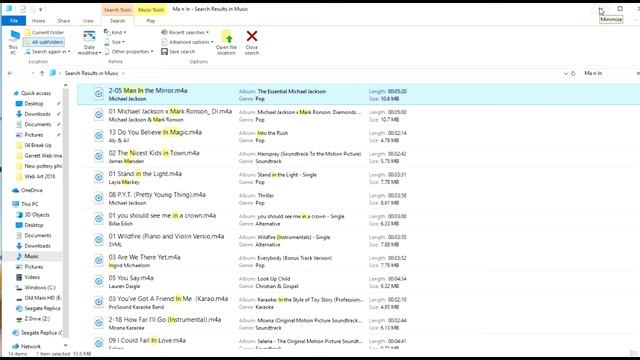The image size is (640, 360).
Task: Click the red Close search icon
Action: click(252, 36)
